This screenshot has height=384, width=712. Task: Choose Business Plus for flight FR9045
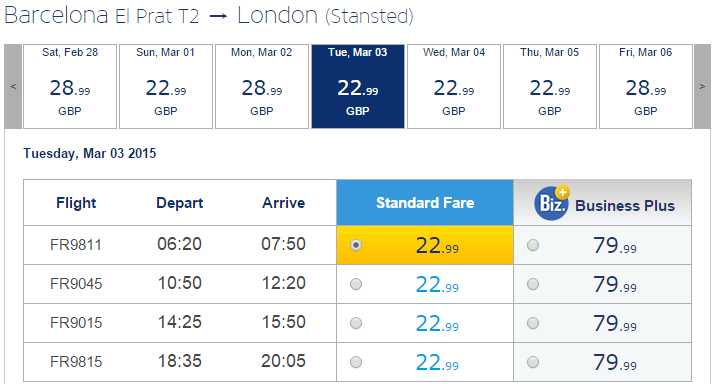pyautogui.click(x=533, y=284)
